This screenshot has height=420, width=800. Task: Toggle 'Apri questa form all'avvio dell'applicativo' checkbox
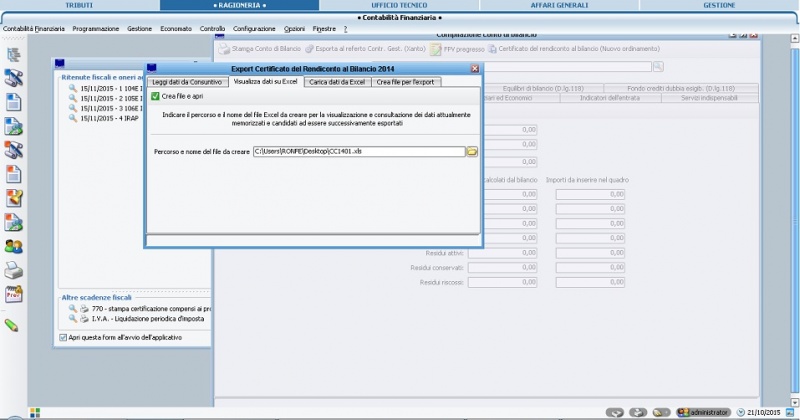(65, 338)
